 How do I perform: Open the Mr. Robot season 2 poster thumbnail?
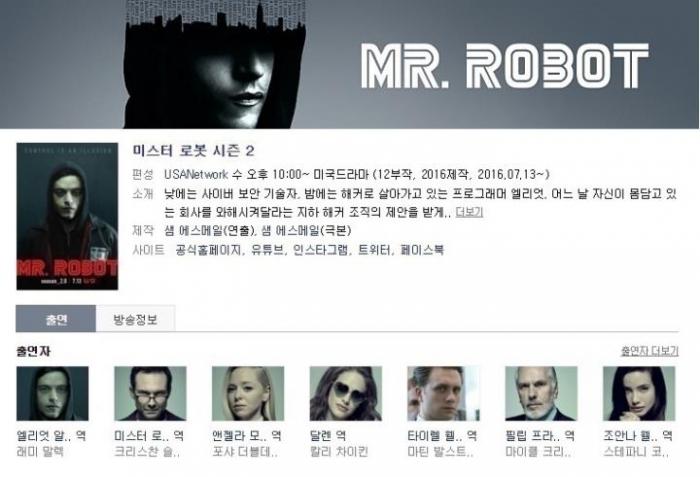(67, 216)
